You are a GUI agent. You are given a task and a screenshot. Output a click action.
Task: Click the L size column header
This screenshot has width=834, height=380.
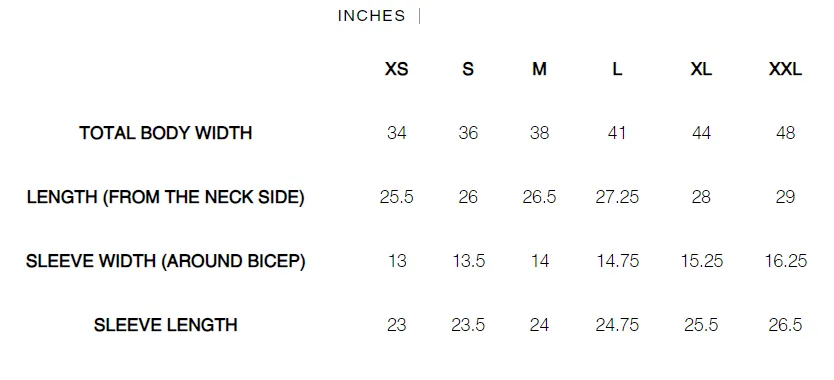[x=616, y=69]
